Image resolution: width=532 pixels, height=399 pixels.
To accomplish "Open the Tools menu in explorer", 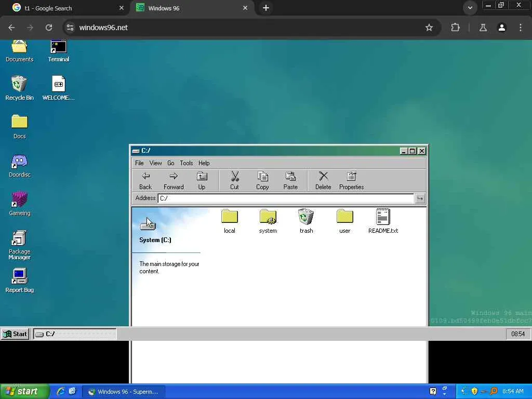I will pos(187,163).
